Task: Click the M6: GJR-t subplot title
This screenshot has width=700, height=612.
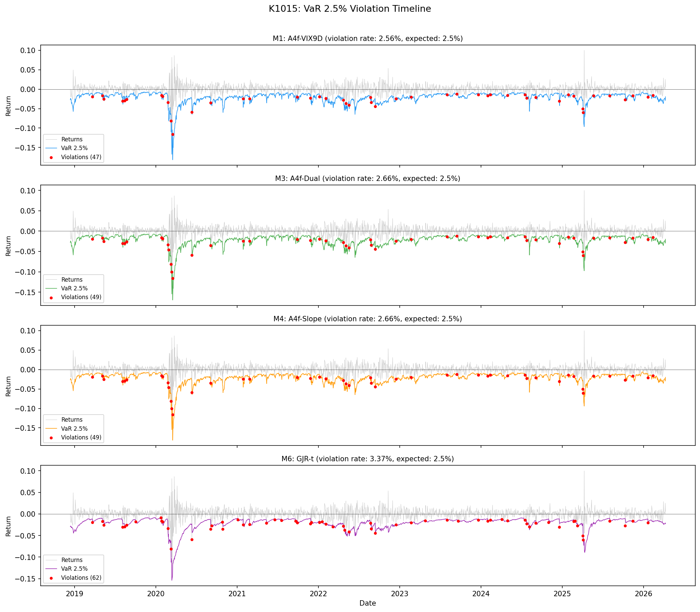Action: coord(367,459)
